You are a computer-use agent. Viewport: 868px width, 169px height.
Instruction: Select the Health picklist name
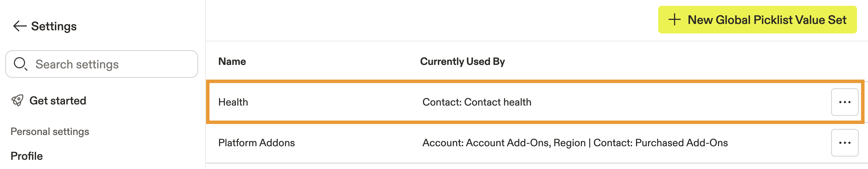(233, 102)
